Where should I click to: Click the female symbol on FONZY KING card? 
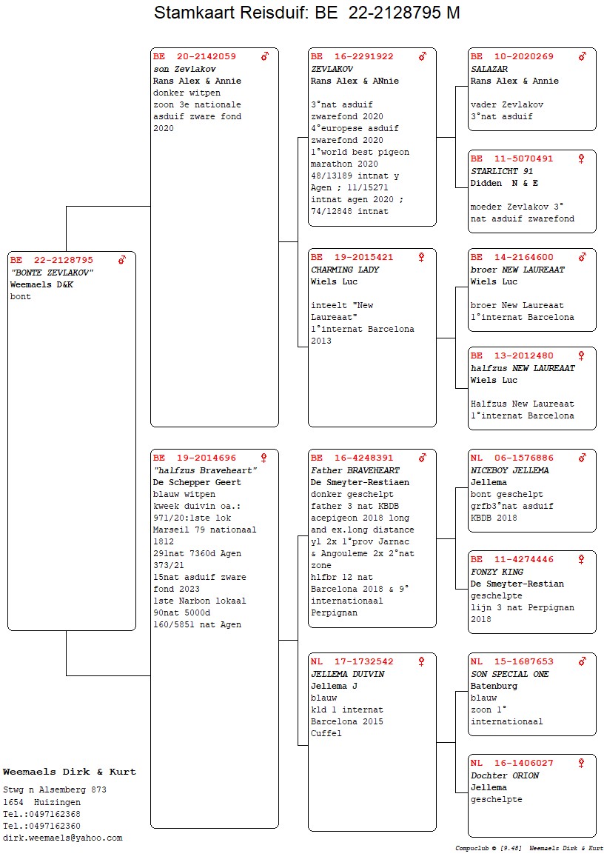click(x=582, y=559)
